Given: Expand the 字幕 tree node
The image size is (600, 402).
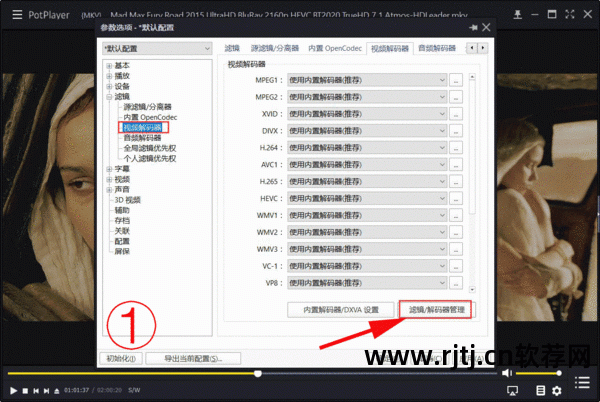Looking at the screenshot, I should [109, 169].
